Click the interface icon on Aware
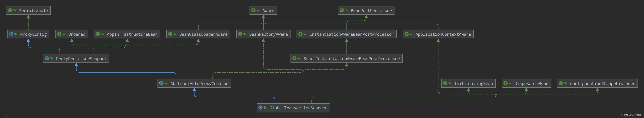This screenshot has height=118, width=644. coord(253,10)
